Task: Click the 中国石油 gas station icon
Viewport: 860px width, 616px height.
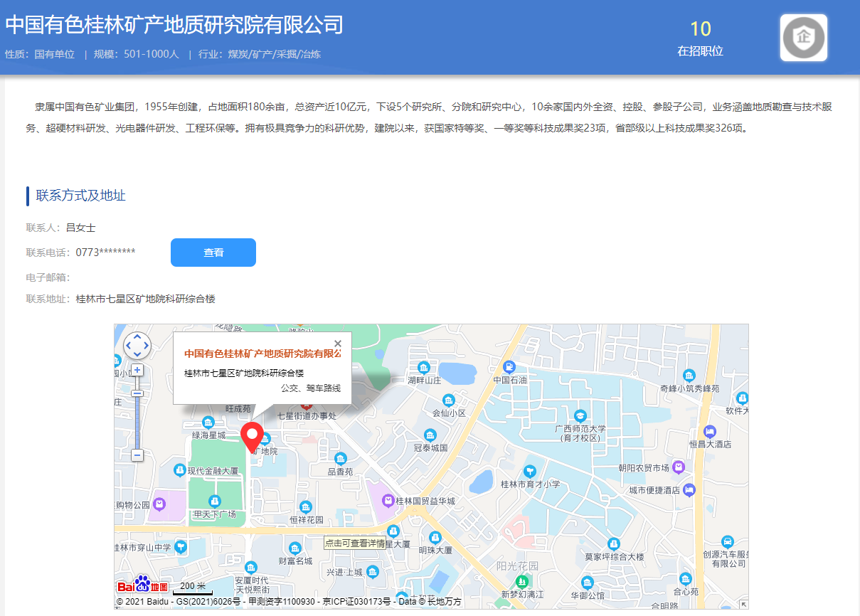Action: click(509, 367)
